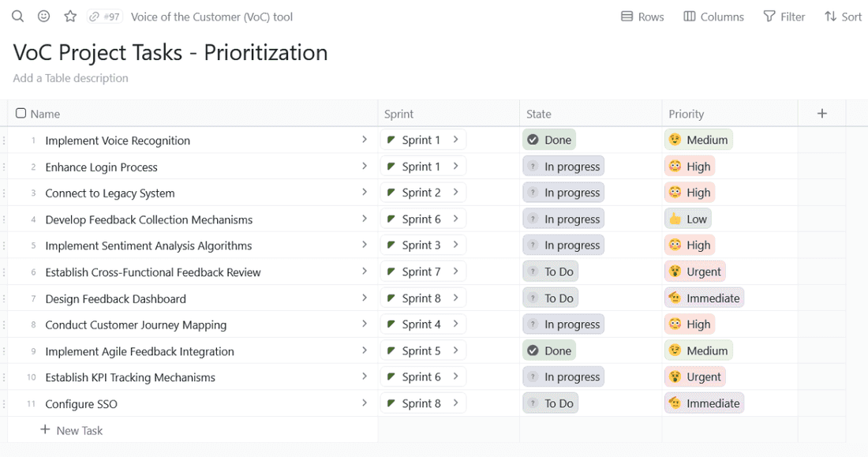Screen dimensions: 868x457
Task: Select the Urgent priority pill on row 6
Action: coord(694,271)
